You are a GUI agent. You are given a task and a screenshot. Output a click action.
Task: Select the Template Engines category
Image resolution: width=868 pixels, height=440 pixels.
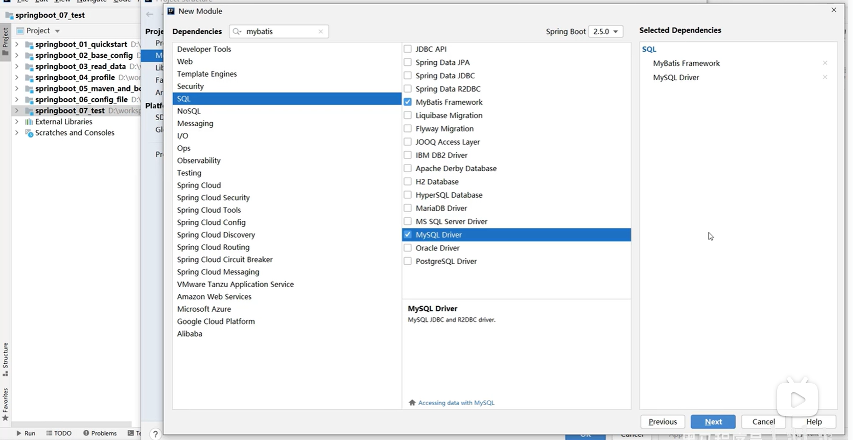[287, 74]
